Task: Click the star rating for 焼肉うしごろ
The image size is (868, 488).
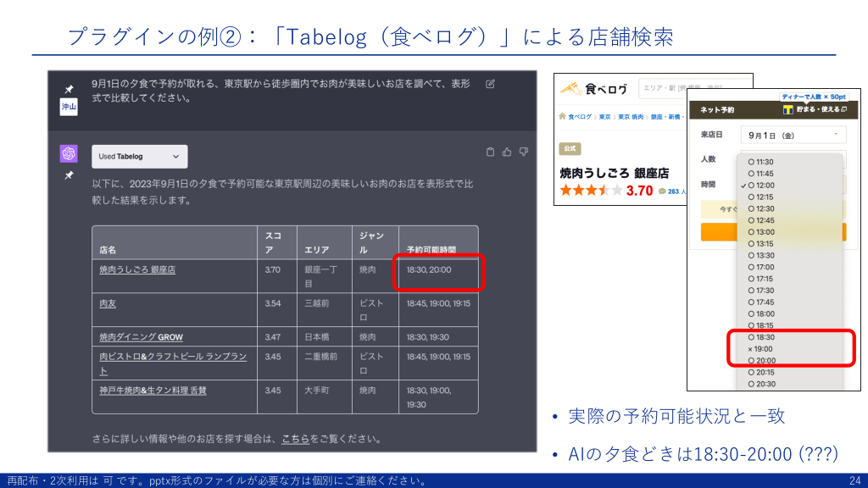Action: click(590, 191)
